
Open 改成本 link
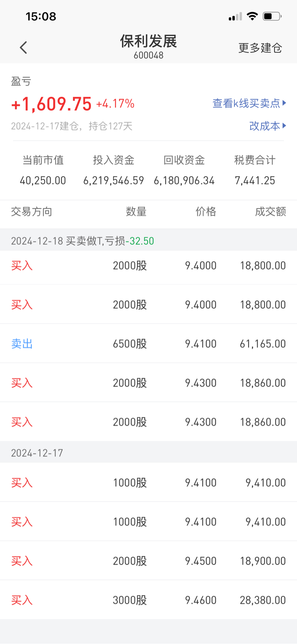tap(265, 126)
